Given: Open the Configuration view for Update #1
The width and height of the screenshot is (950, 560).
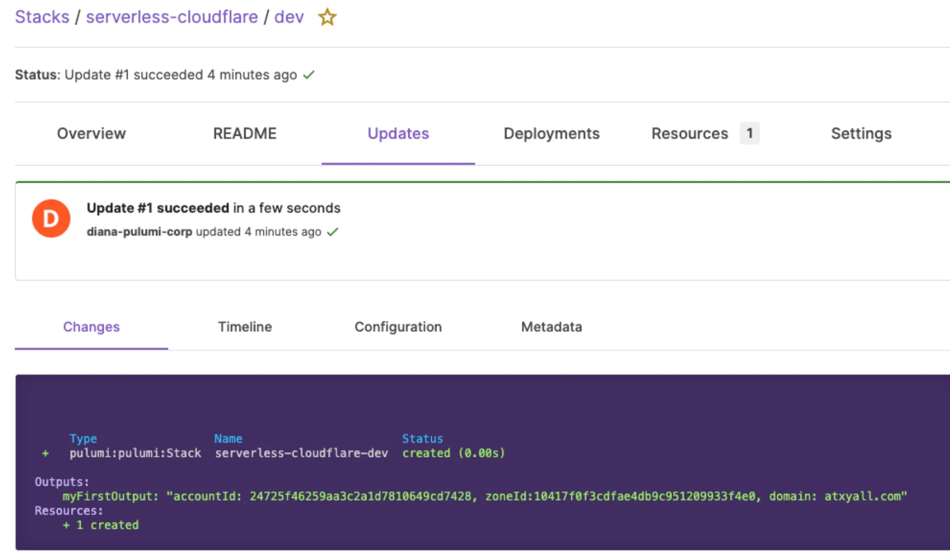Looking at the screenshot, I should point(398,326).
